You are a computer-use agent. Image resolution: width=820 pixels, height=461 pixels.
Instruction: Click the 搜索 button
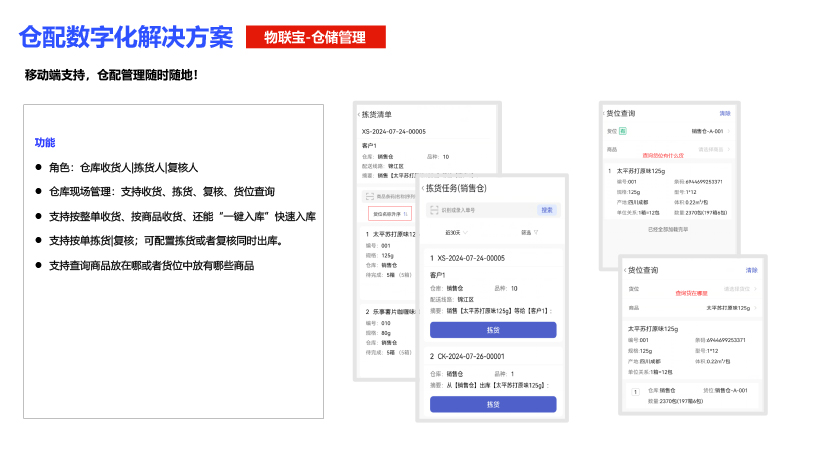[x=546, y=210]
